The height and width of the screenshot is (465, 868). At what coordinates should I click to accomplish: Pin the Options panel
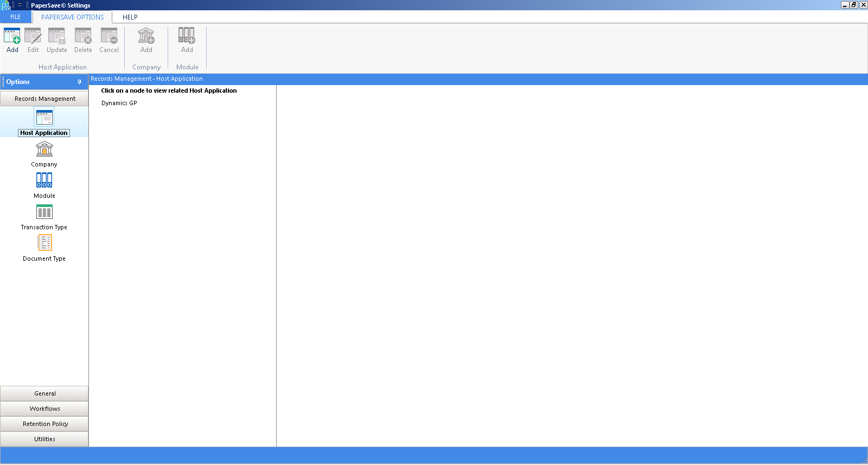[79, 82]
